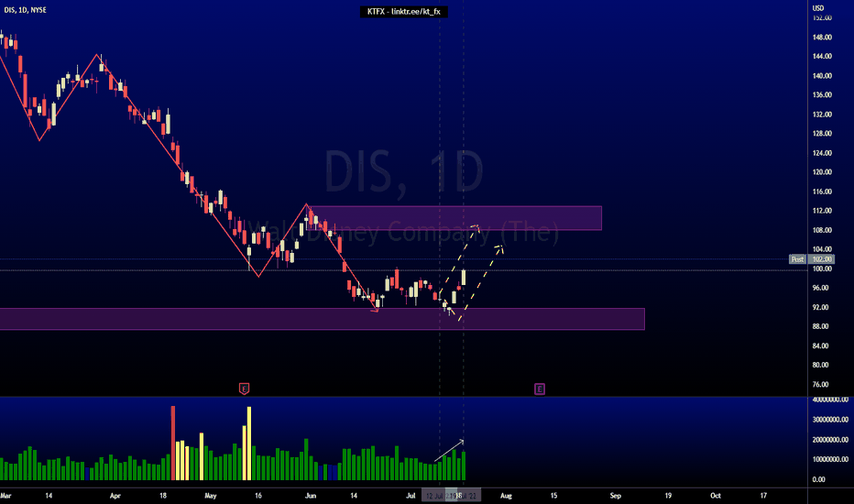
Task: Select the 112.00 price axis label
Action: [822, 211]
